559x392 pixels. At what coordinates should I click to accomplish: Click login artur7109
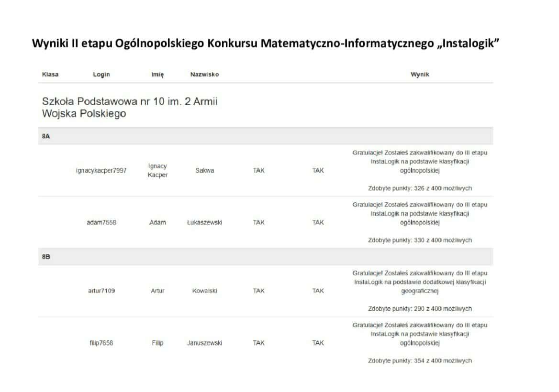(x=101, y=291)
